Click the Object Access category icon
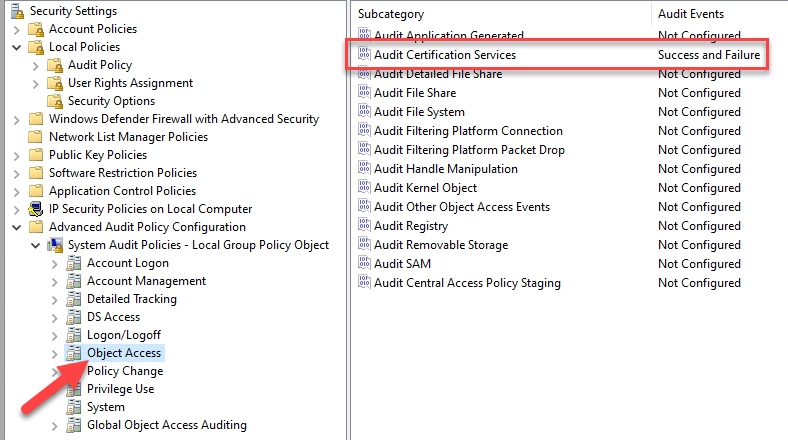 tap(74, 353)
